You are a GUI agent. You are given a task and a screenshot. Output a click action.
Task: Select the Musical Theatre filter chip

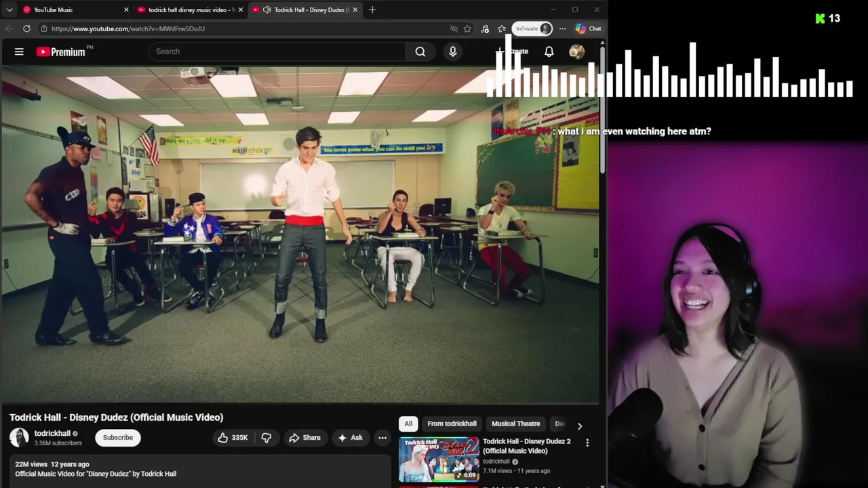(x=515, y=424)
